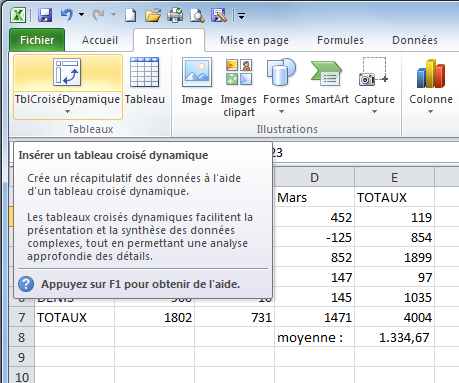Image resolution: width=459 pixels, height=383 pixels.
Task: Select the cell with value 147
Action: coord(314,277)
